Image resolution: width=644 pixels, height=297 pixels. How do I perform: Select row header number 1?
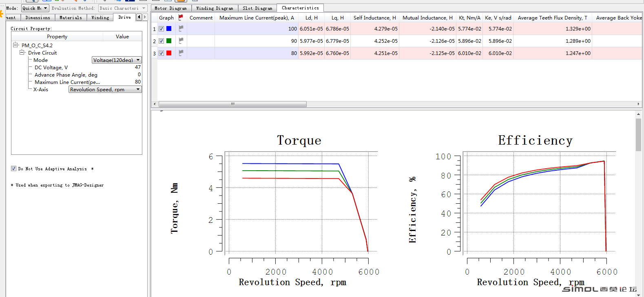154,29
